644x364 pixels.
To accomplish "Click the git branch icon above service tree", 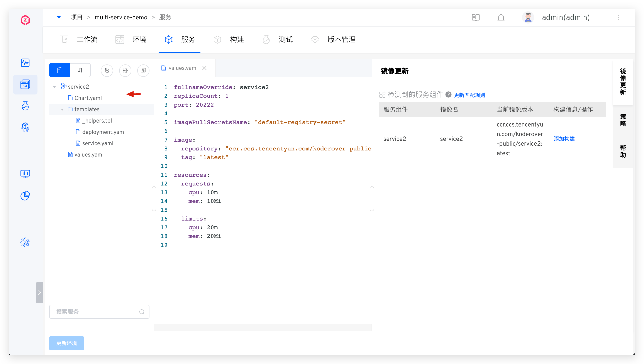I will [107, 71].
